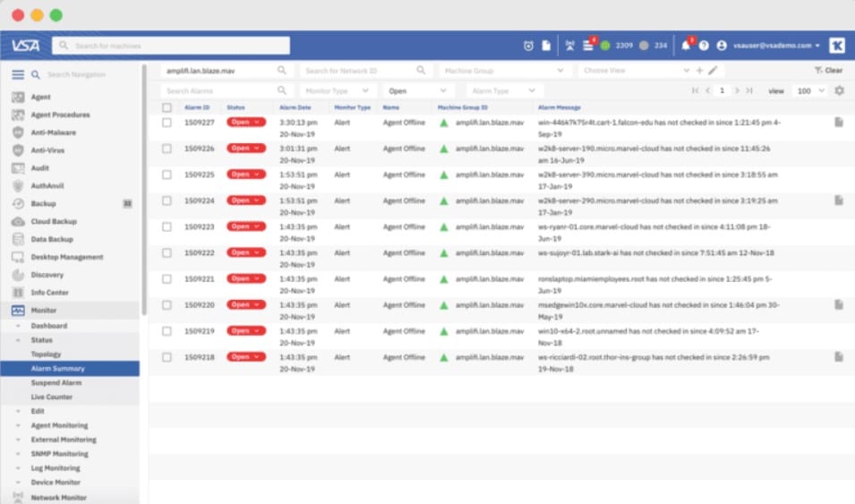
Task: Open note icon for alarm 1509227
Action: (839, 122)
